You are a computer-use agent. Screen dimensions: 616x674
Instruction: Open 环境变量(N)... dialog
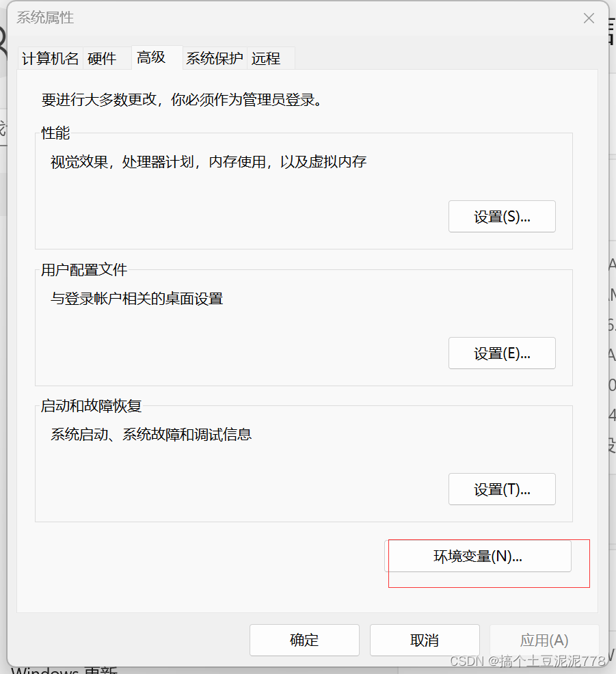(x=478, y=556)
